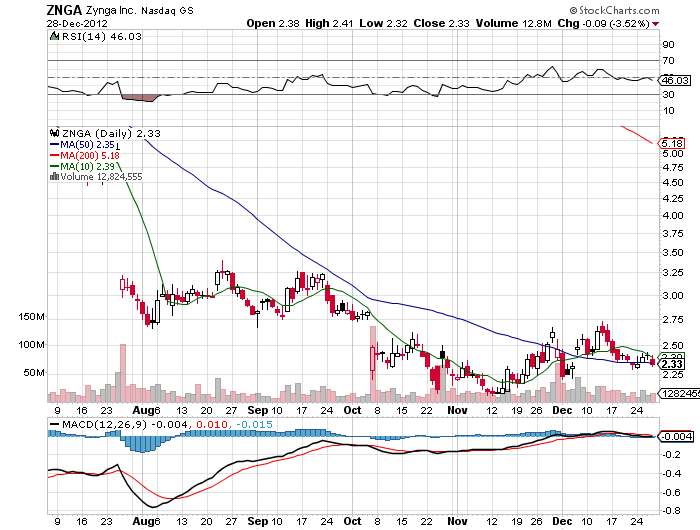Click the 28-Dec-2012 date label

(77, 23)
